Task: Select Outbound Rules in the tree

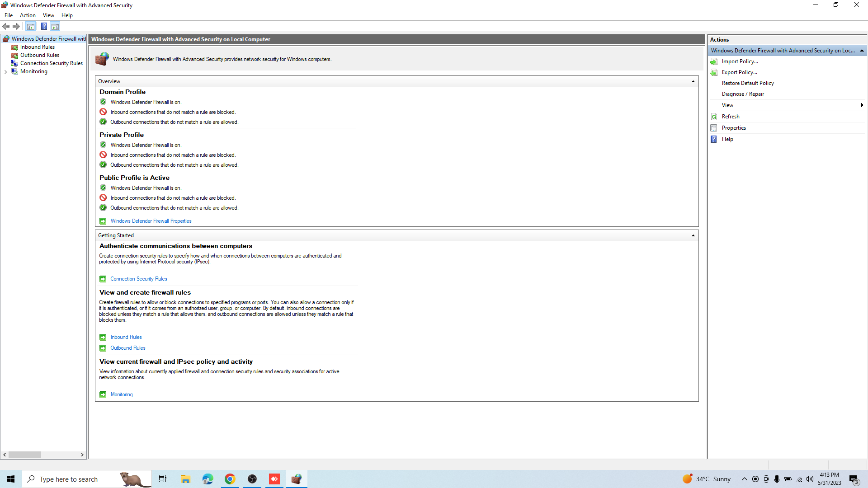Action: [39, 55]
